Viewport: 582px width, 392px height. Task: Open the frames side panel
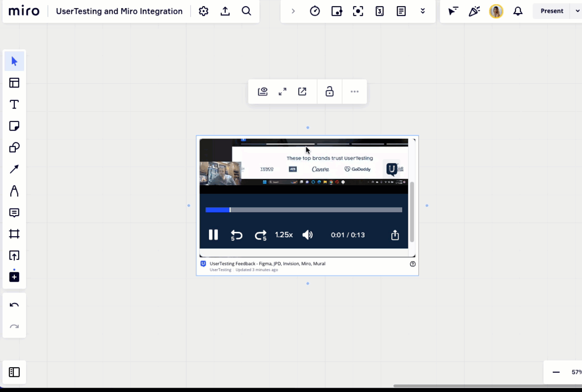14,372
